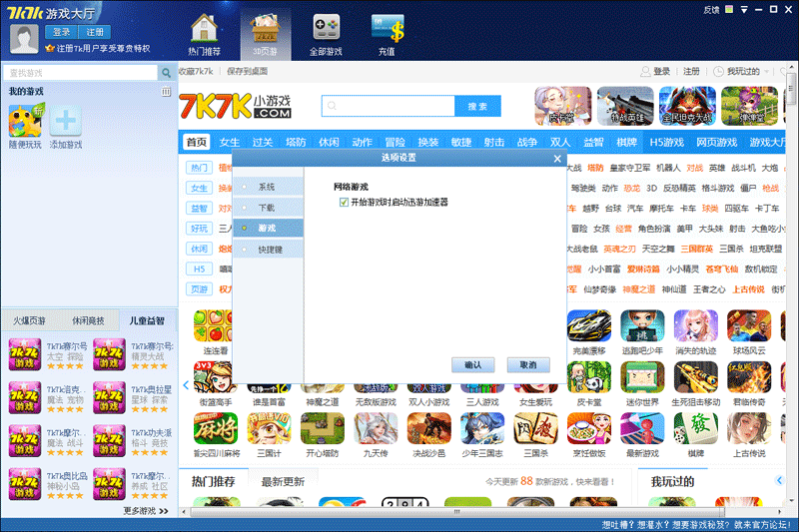The image size is (799, 532).
Task: Open the 网页游戏 navigation tab
Action: click(716, 142)
